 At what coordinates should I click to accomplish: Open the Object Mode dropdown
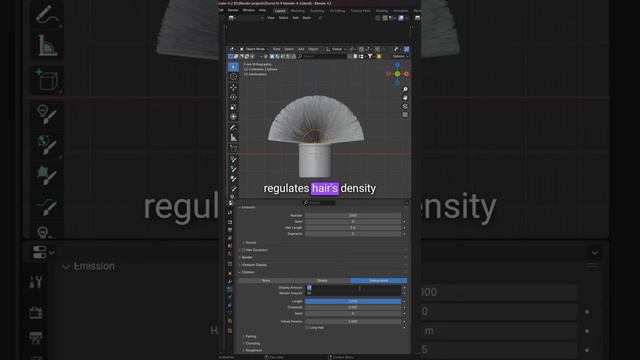(x=255, y=49)
